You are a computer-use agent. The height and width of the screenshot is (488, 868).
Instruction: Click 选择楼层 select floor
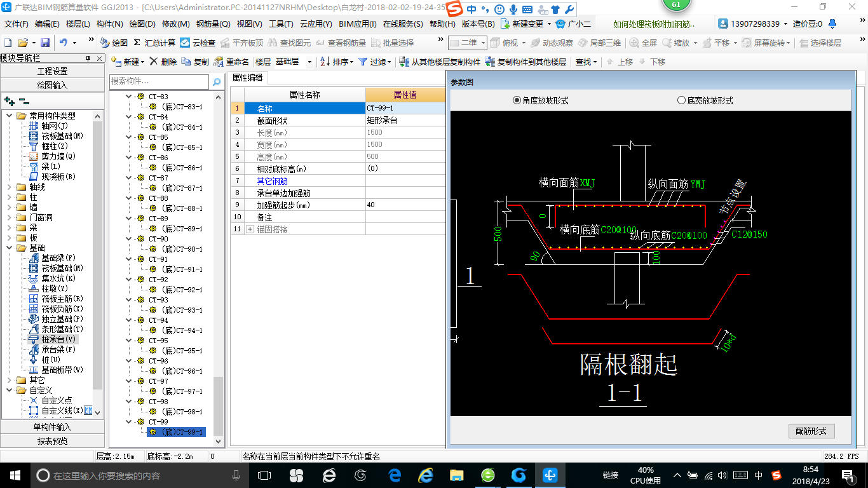click(820, 43)
